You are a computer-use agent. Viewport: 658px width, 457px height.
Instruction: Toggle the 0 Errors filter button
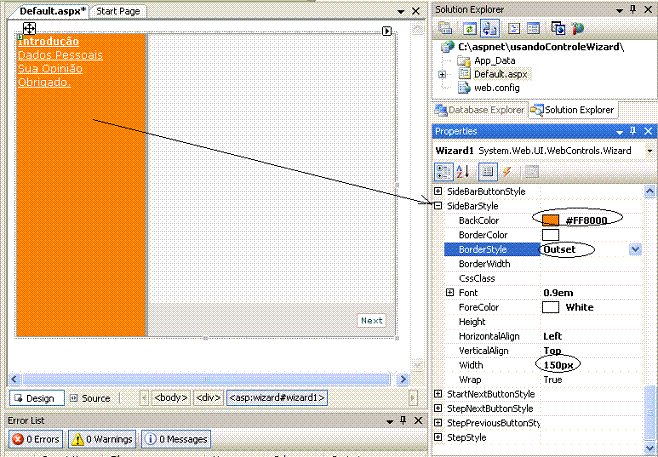(36, 439)
